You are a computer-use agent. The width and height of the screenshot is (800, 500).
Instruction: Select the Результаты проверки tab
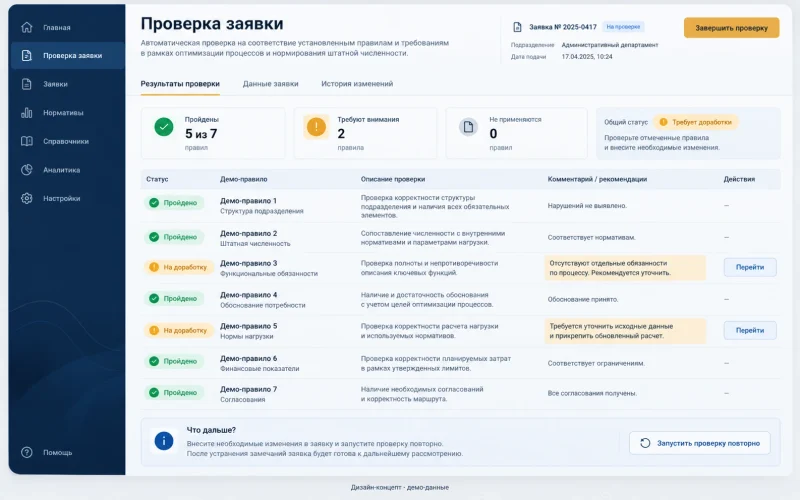(x=180, y=84)
